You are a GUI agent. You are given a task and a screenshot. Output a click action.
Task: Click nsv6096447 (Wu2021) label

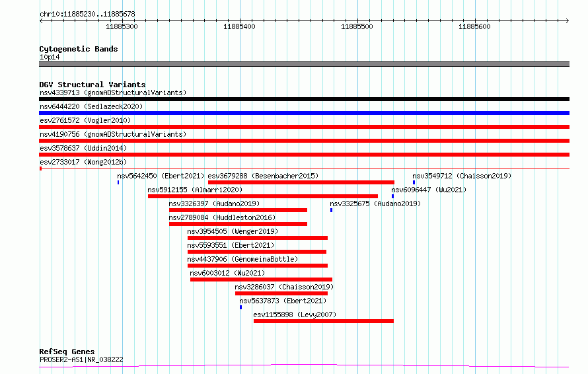[x=429, y=190]
